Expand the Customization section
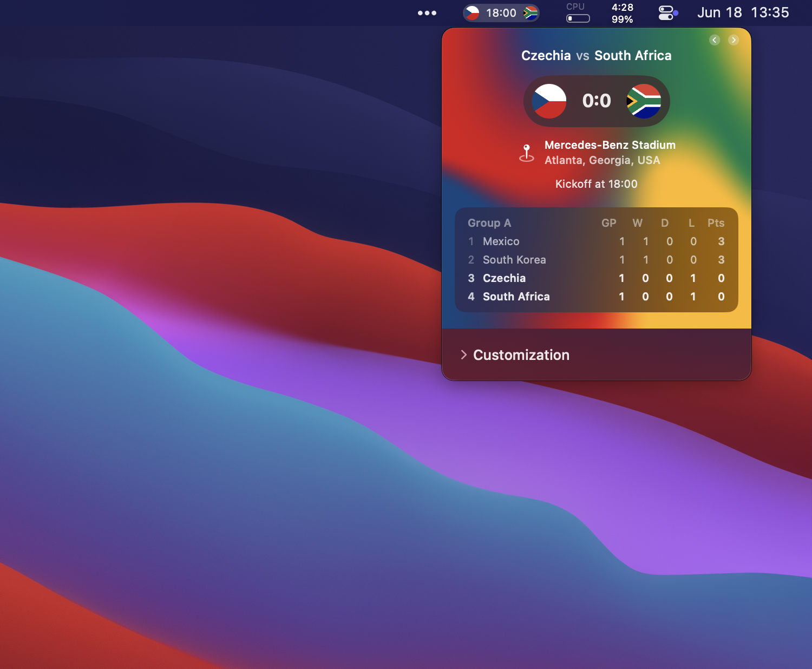Image resolution: width=812 pixels, height=669 pixels. point(515,355)
